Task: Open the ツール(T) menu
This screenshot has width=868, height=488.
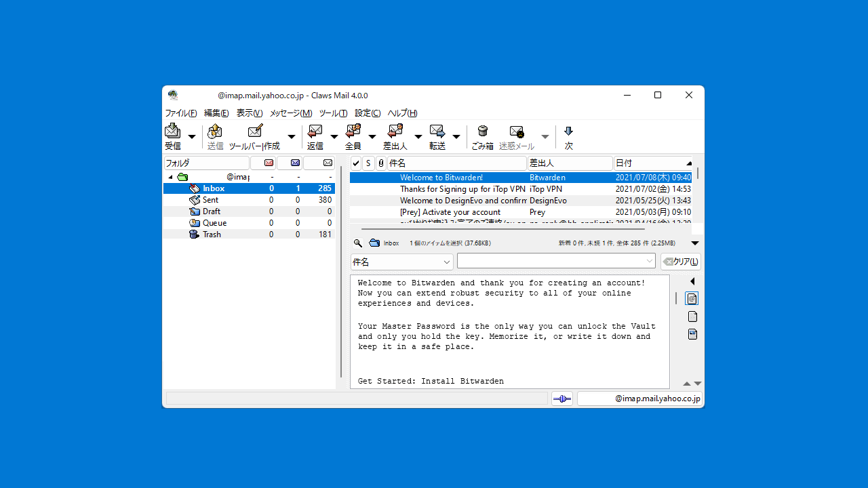Action: 333,113
